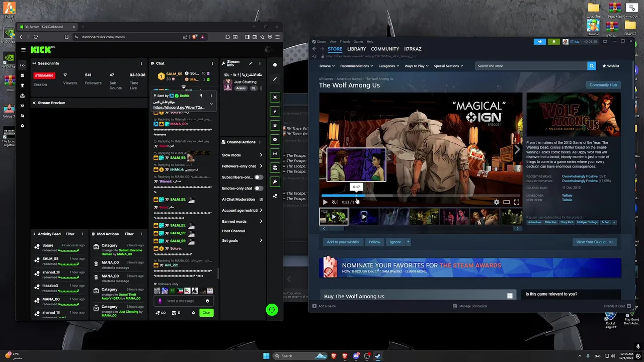Go back in the Steam client
This screenshot has height=362, width=644.
[314, 49]
